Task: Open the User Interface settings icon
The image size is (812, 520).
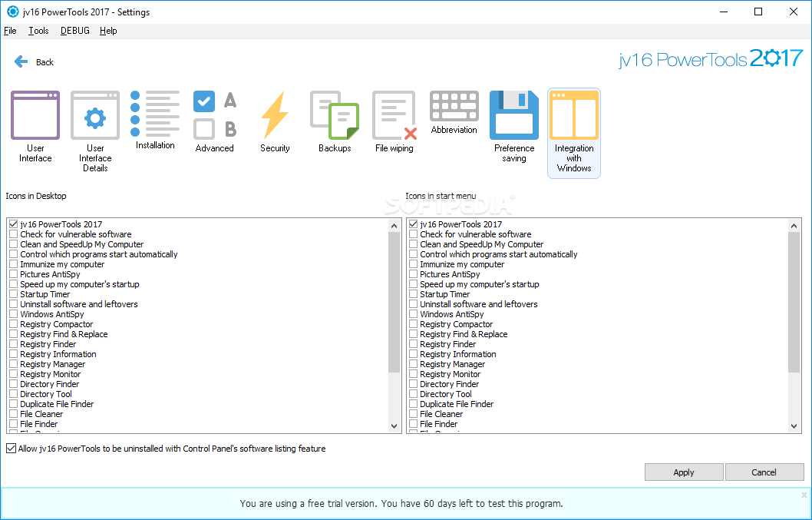Action: 35,116
